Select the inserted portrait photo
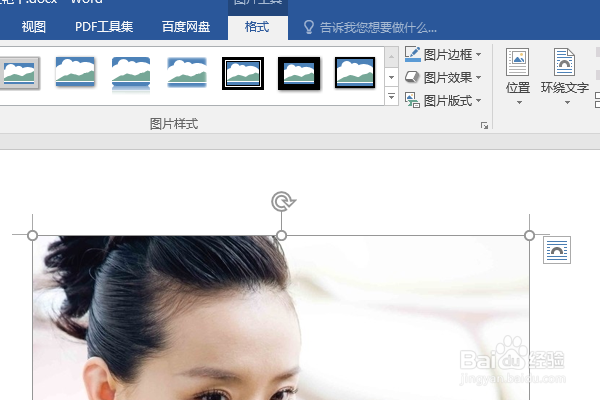Screen dimensions: 600x400 pos(281,318)
